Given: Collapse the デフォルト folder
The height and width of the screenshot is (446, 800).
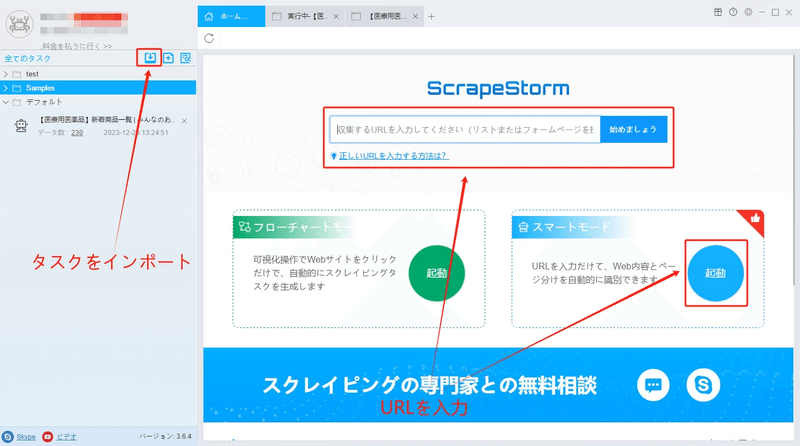Looking at the screenshot, I should pos(6,102).
